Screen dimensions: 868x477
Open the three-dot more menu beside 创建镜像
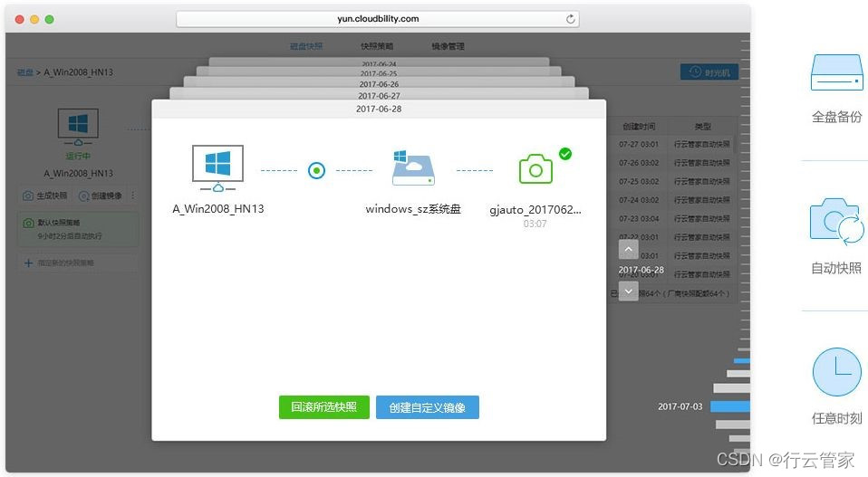click(x=133, y=196)
